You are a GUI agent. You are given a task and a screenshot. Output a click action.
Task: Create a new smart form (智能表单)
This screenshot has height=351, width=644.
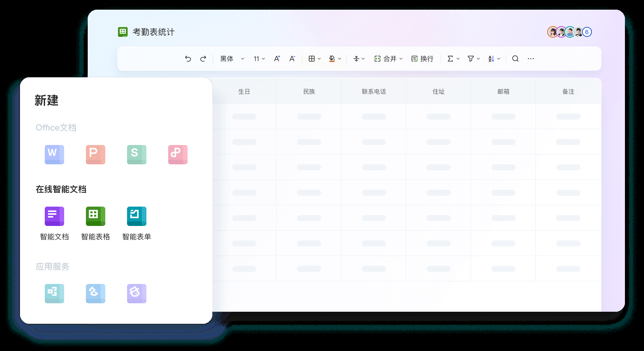click(x=137, y=216)
